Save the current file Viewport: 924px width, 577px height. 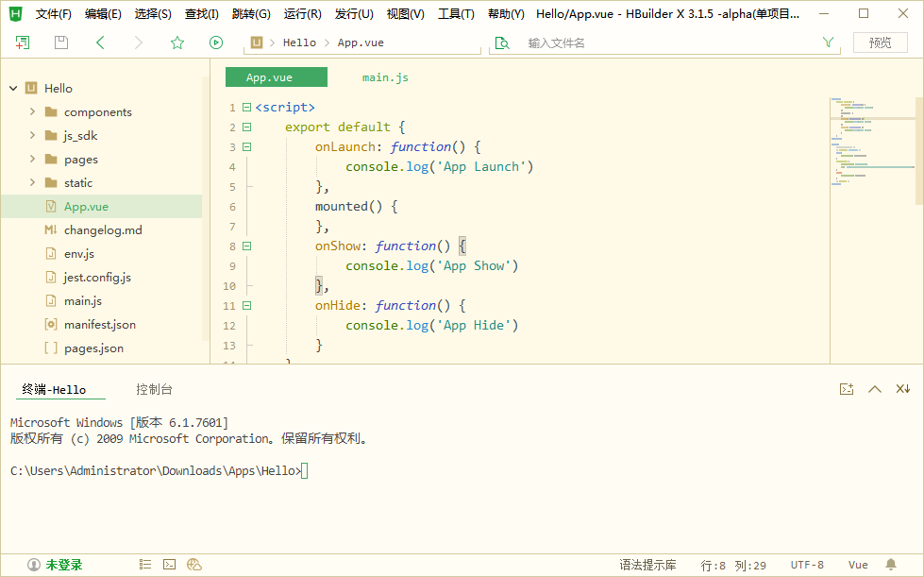[59, 42]
